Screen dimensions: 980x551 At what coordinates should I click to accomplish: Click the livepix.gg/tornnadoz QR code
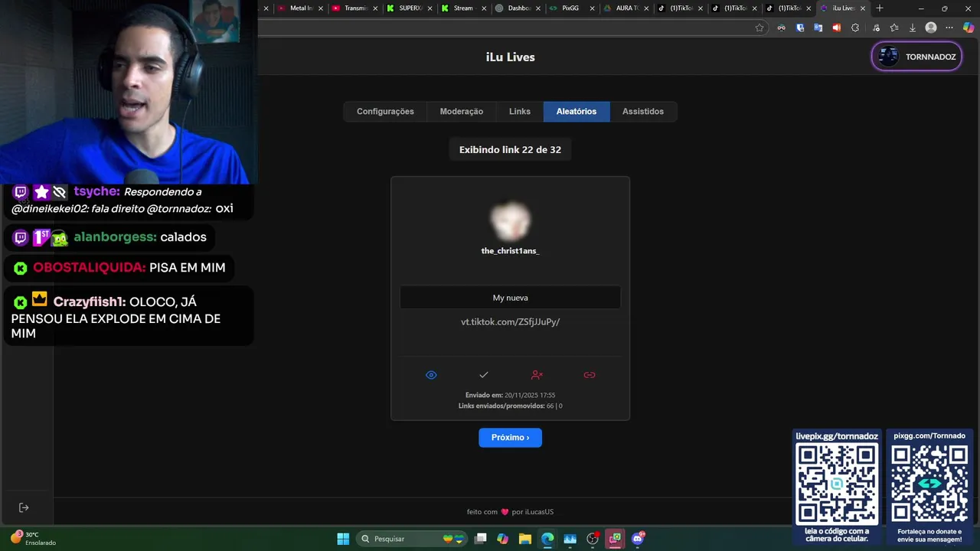837,484
